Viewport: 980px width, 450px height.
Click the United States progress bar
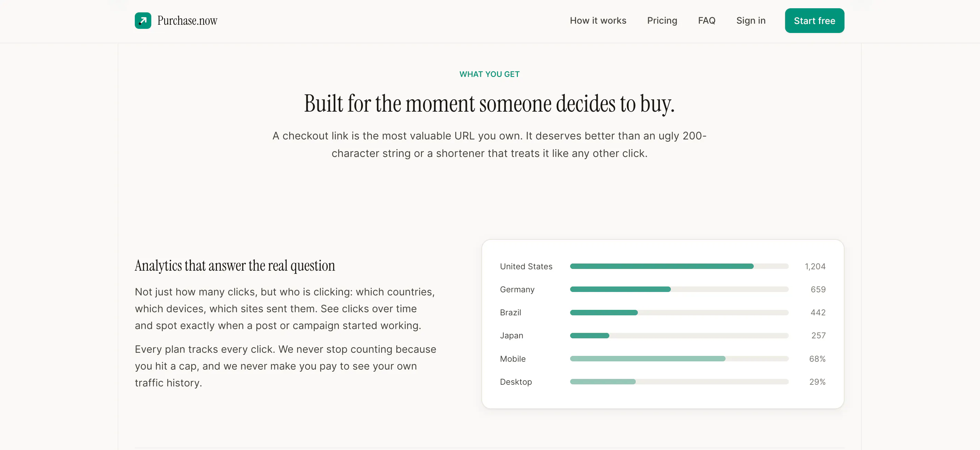click(679, 267)
